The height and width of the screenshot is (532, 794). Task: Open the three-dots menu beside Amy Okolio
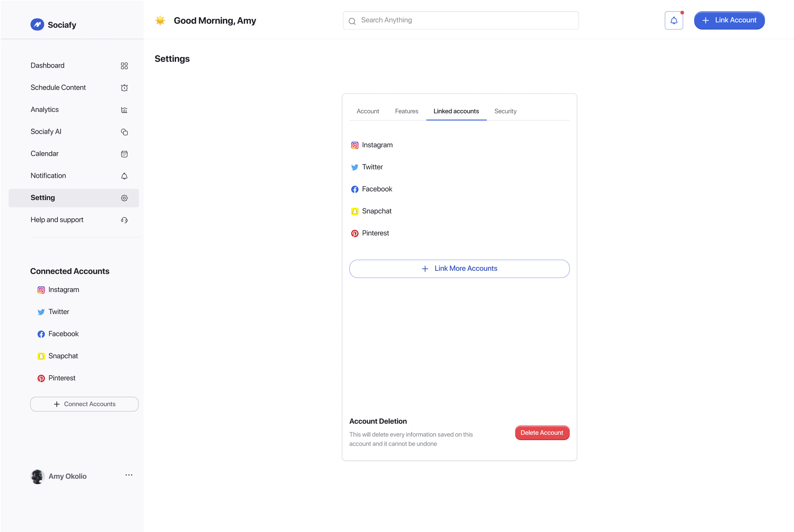[128, 475]
